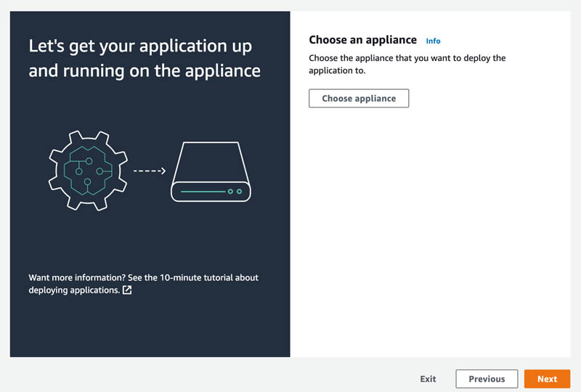Go to the Next step
The width and height of the screenshot is (581, 392).
point(547,379)
